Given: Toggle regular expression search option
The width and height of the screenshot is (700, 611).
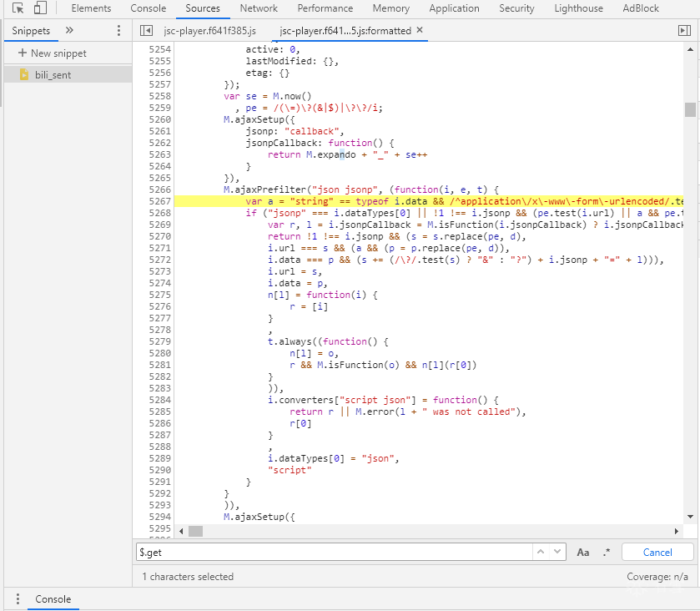Looking at the screenshot, I should coord(607,553).
